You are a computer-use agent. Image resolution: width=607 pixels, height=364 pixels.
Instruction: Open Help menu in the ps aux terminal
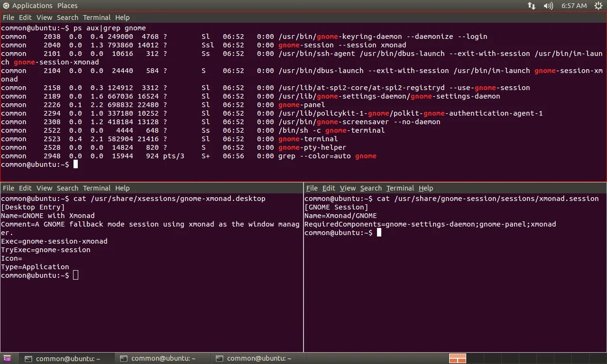tap(122, 18)
